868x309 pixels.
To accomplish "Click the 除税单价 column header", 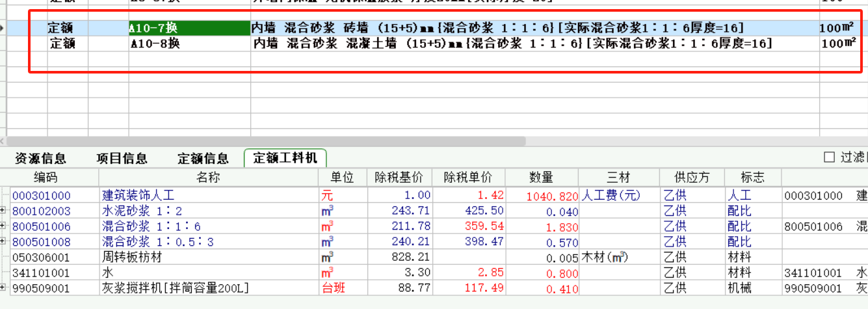I will tap(469, 177).
